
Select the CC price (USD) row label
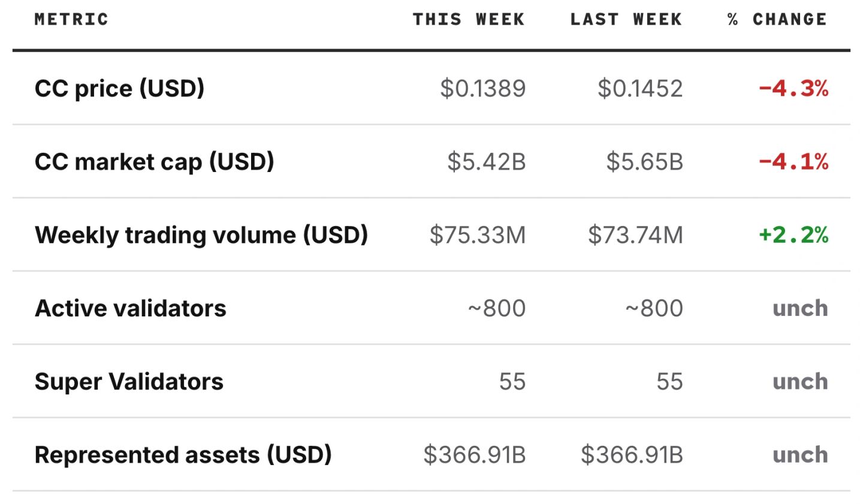pyautogui.click(x=120, y=88)
